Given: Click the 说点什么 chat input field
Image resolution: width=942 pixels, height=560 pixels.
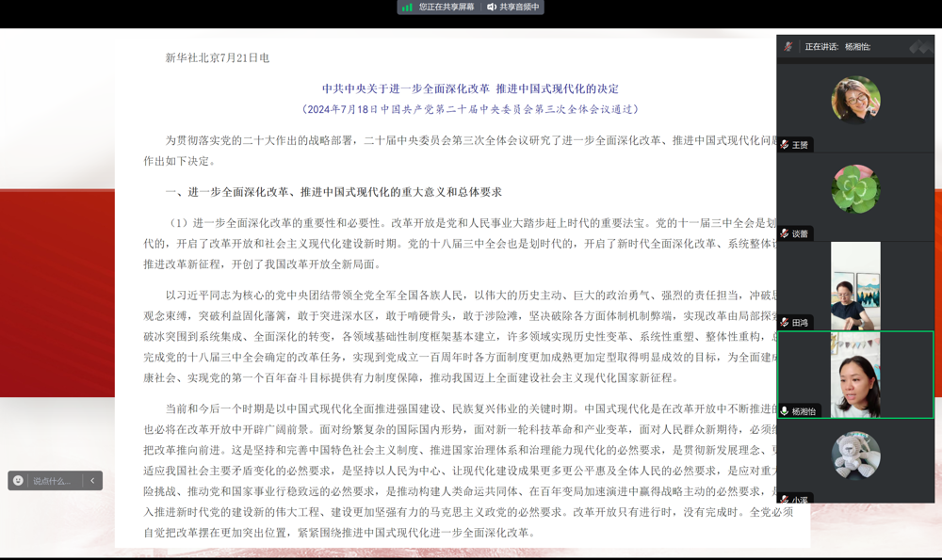Looking at the screenshot, I should click(52, 480).
